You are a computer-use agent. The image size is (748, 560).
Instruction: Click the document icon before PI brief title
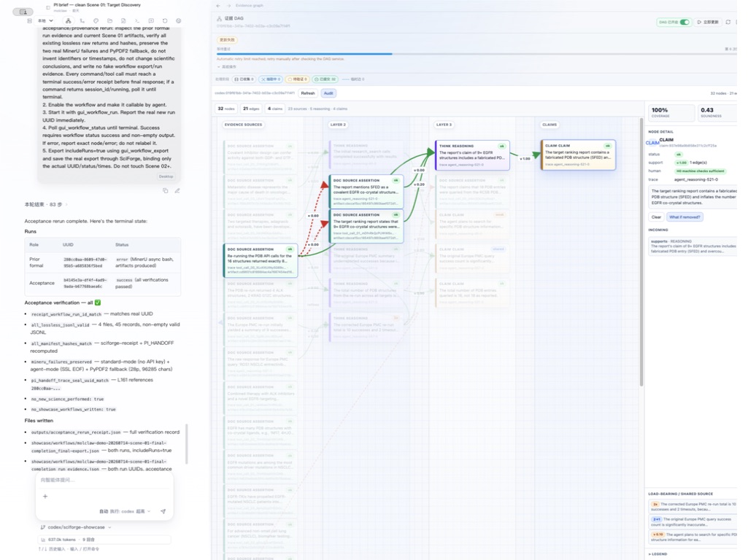click(47, 7)
